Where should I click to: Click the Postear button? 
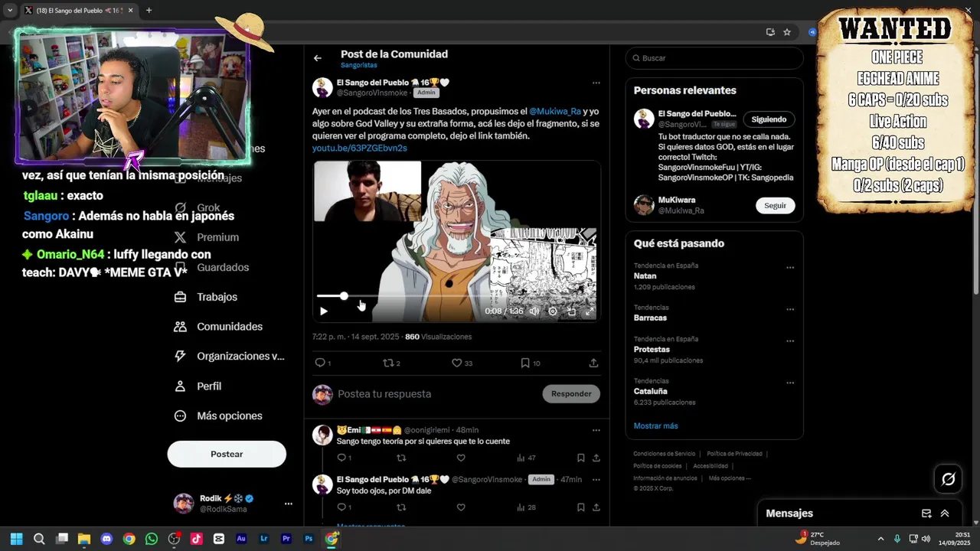click(x=227, y=454)
